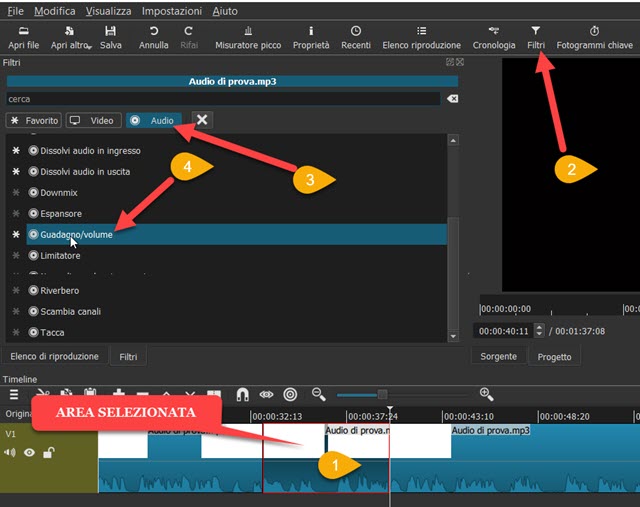The image size is (640, 507).
Task: Favorite the Tacca filter star
Action: (x=16, y=332)
